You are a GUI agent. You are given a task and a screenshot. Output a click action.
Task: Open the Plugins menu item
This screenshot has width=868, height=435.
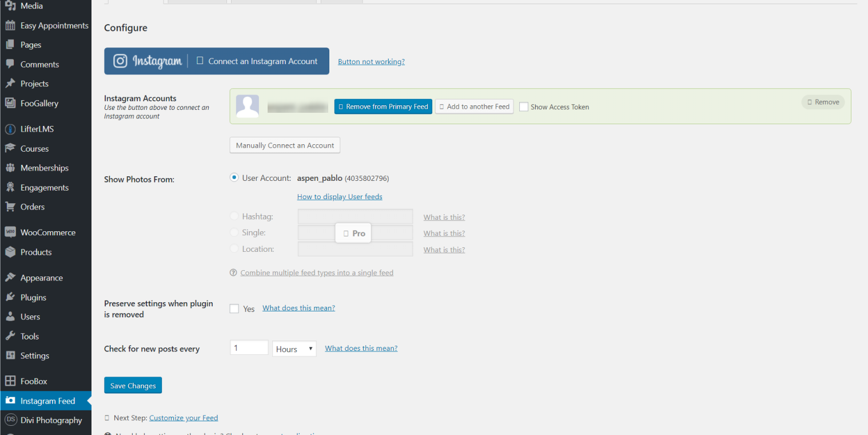pyautogui.click(x=46, y=297)
